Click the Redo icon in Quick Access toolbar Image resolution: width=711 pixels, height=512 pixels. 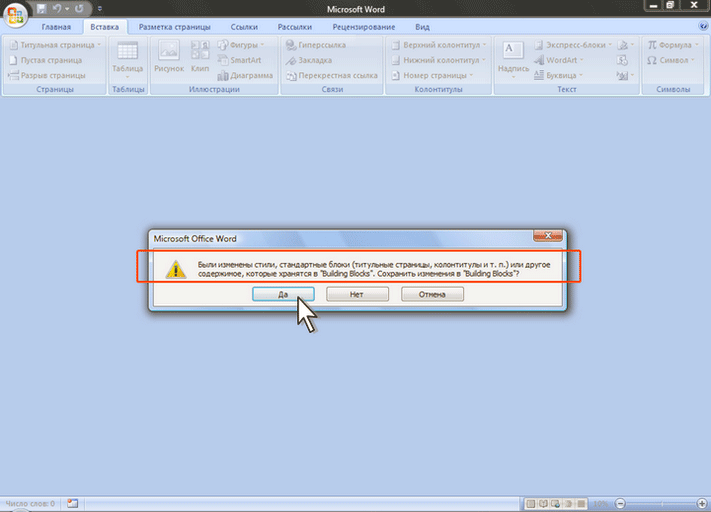pyautogui.click(x=79, y=9)
